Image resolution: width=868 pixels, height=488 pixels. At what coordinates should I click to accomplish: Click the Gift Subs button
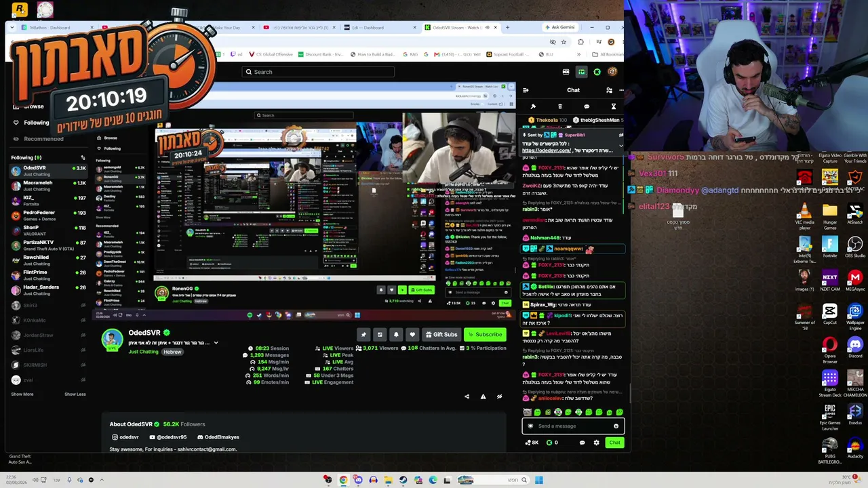tap(441, 334)
